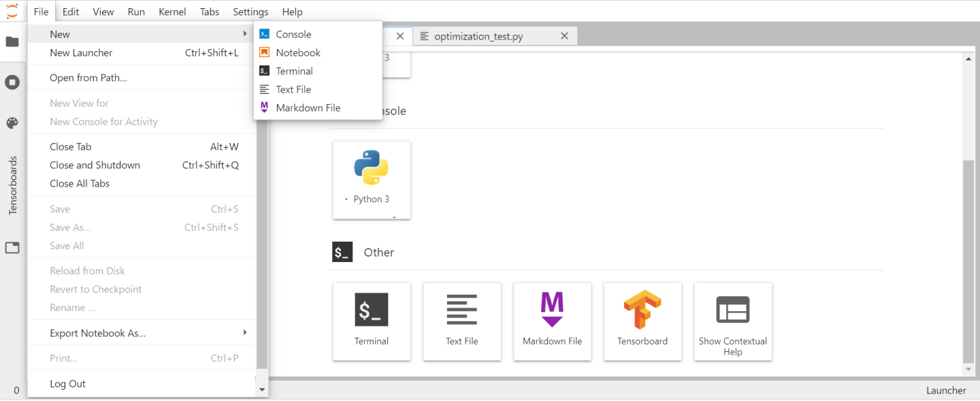Close the optimization_test.py tab
The height and width of the screenshot is (401, 980).
click(564, 36)
